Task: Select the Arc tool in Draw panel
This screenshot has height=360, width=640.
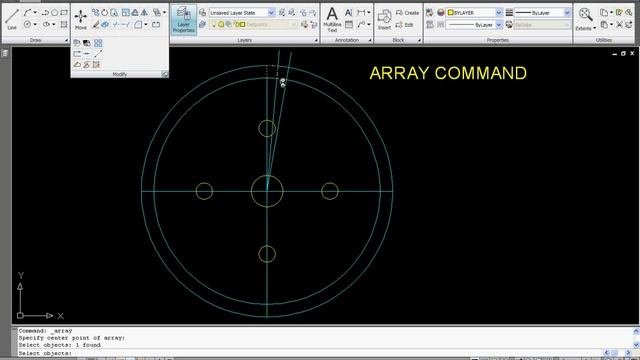Action: click(27, 13)
